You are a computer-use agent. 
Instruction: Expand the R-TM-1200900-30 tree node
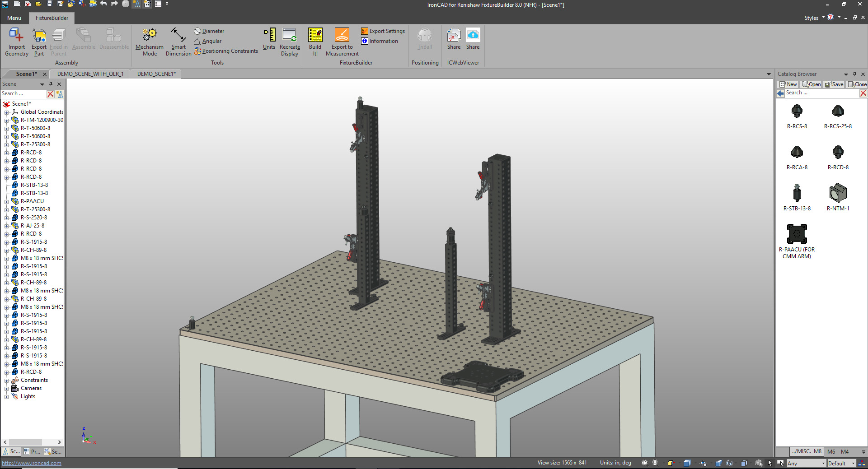tap(6, 121)
